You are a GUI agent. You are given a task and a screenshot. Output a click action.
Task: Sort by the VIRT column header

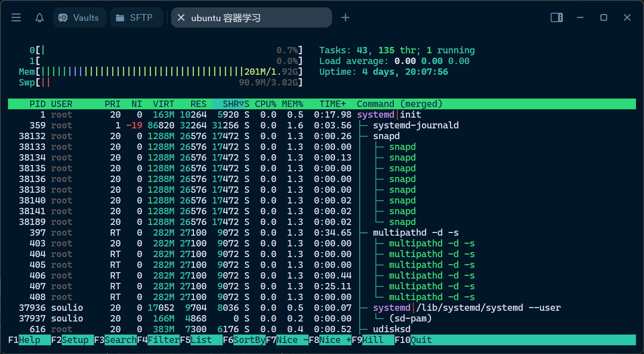164,104
